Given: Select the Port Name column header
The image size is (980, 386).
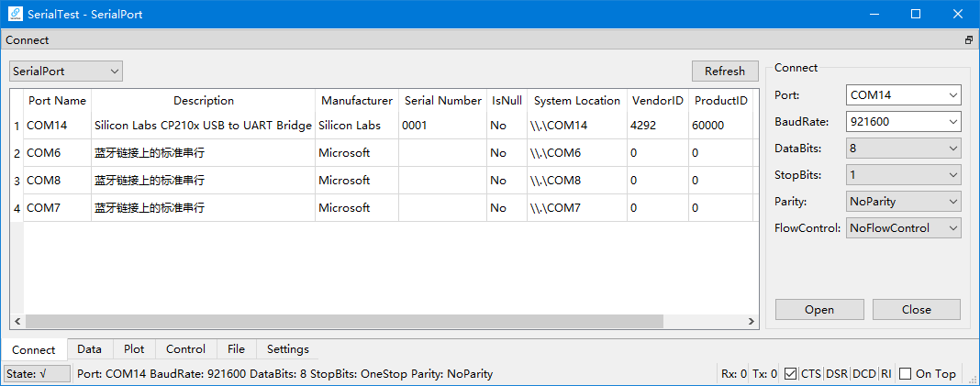Looking at the screenshot, I should (58, 101).
